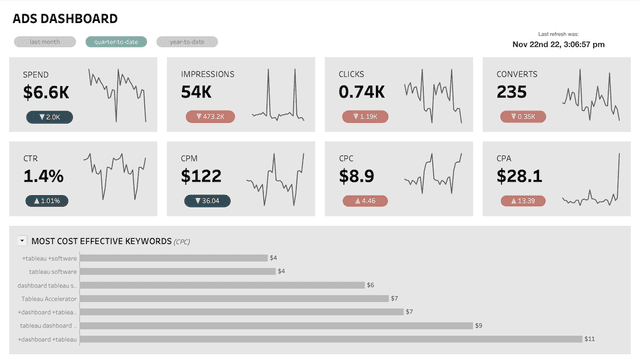This screenshot has width=640, height=363.
Task: Click the CTR change badge 1.01%
Action: tap(47, 201)
